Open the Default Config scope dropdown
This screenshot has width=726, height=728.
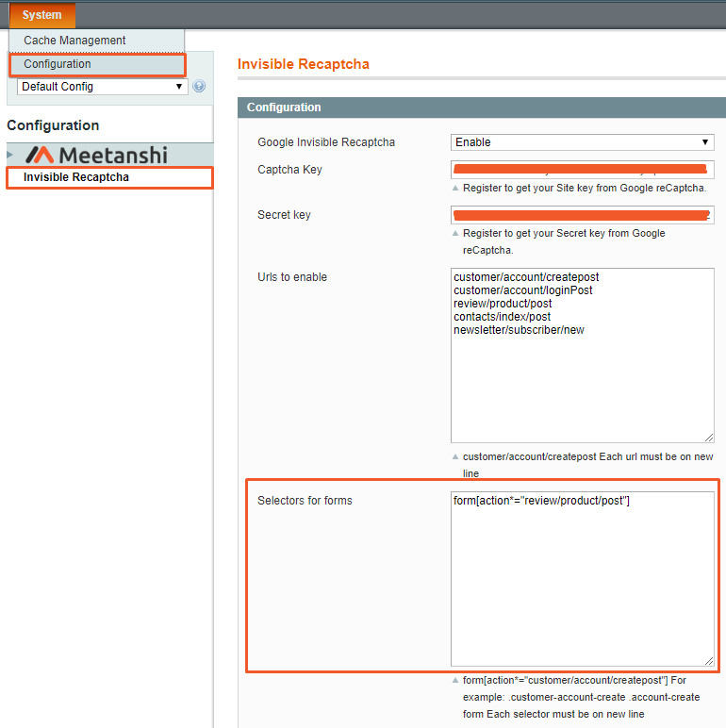pyautogui.click(x=102, y=87)
